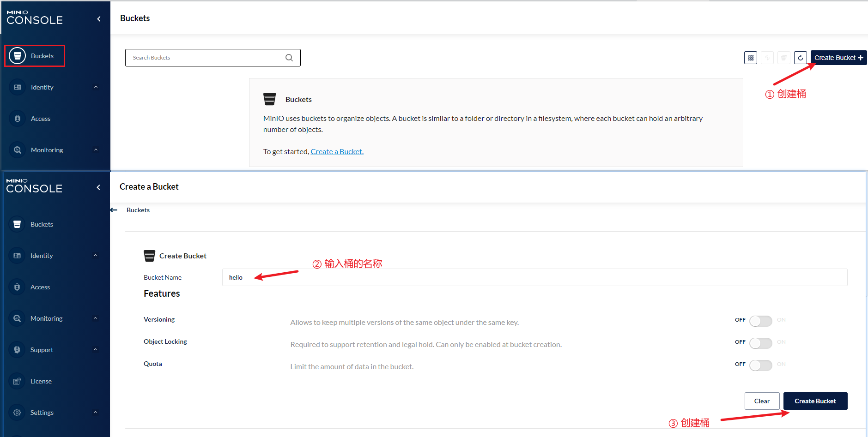
Task: Open the License page icon
Action: [x=17, y=381]
